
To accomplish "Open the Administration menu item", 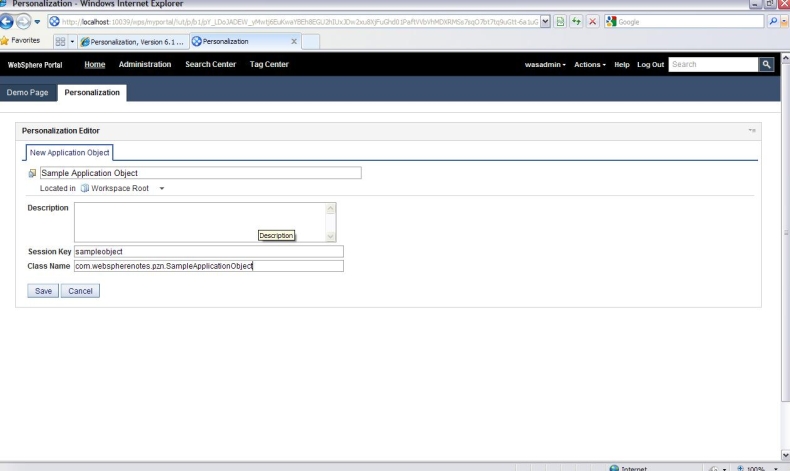I will click(145, 65).
